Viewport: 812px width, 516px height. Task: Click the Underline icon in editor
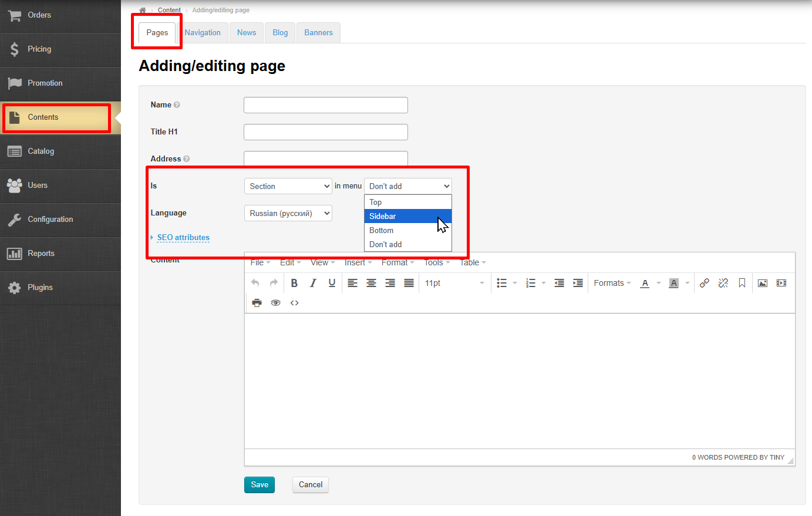pos(332,283)
